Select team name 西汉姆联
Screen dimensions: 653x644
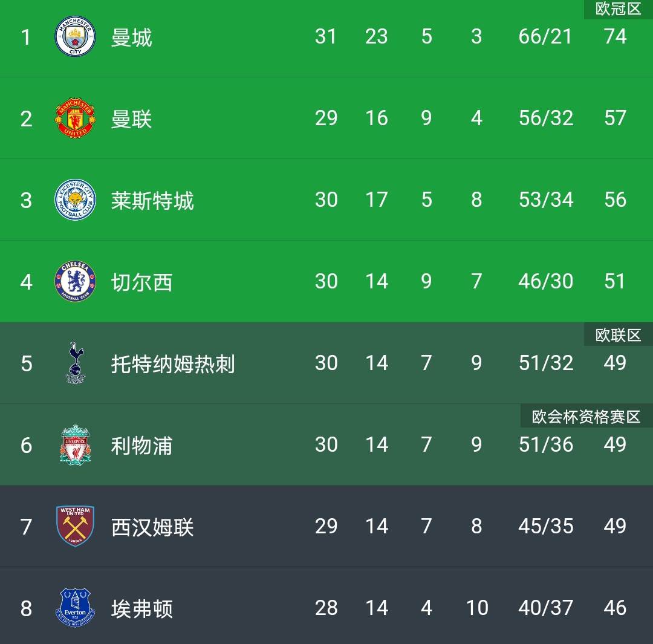pyautogui.click(x=152, y=527)
